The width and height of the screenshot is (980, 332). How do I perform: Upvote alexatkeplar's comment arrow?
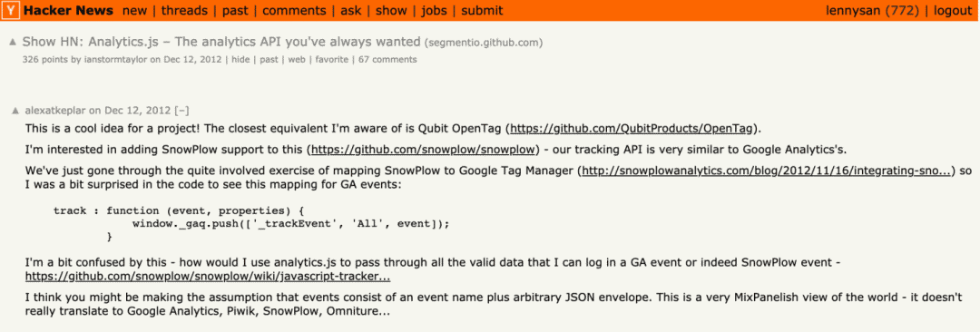(x=15, y=112)
